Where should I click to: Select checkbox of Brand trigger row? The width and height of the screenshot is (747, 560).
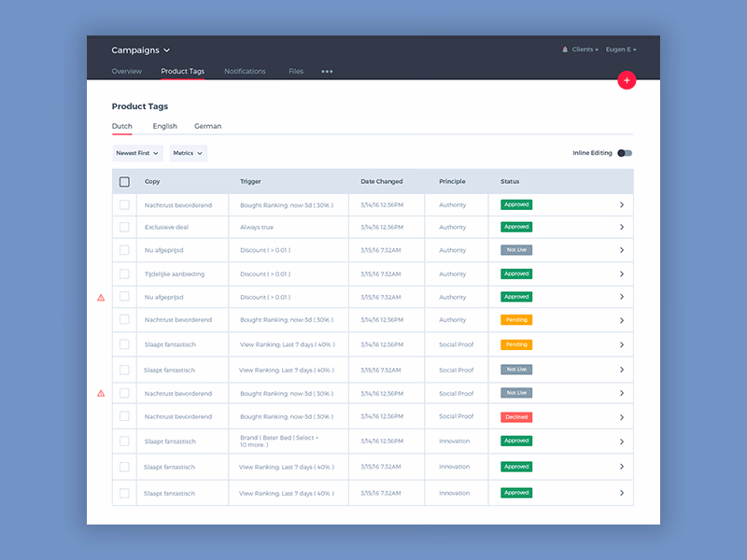click(x=124, y=441)
